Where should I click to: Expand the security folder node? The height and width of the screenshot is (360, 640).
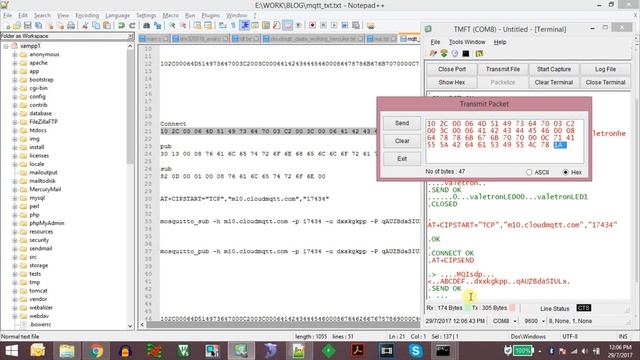[x=15, y=240]
